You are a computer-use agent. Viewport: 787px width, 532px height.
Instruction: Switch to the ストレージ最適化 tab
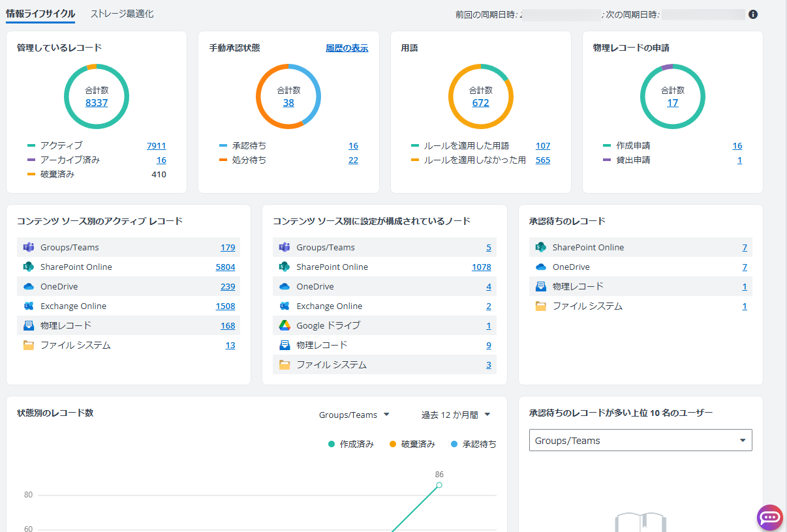pyautogui.click(x=122, y=14)
